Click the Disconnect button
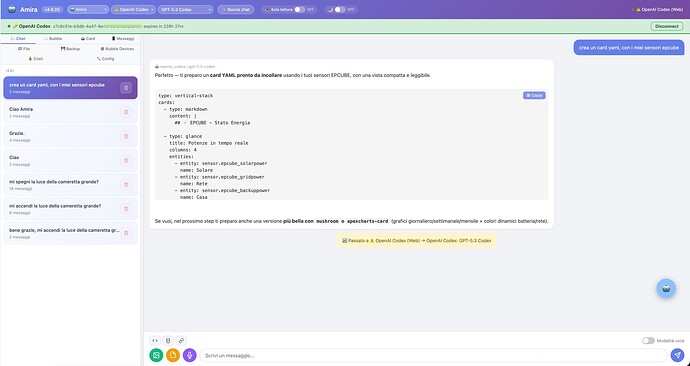The height and width of the screenshot is (366, 690). coord(667,26)
